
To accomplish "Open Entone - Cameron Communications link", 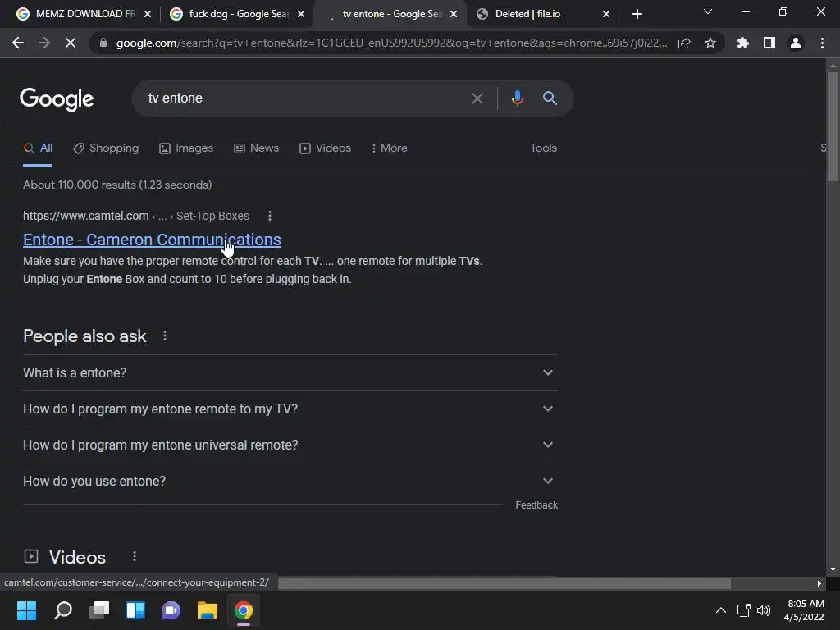I will click(x=152, y=240).
